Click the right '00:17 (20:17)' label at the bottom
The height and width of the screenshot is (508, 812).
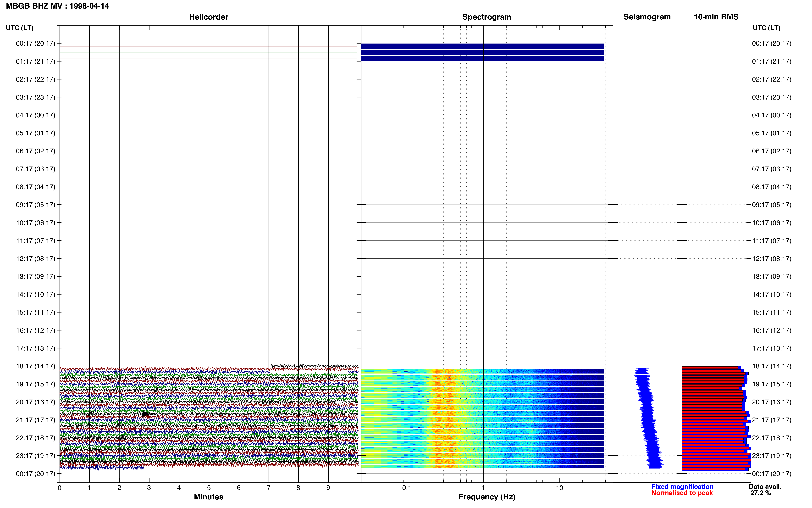tap(772, 474)
